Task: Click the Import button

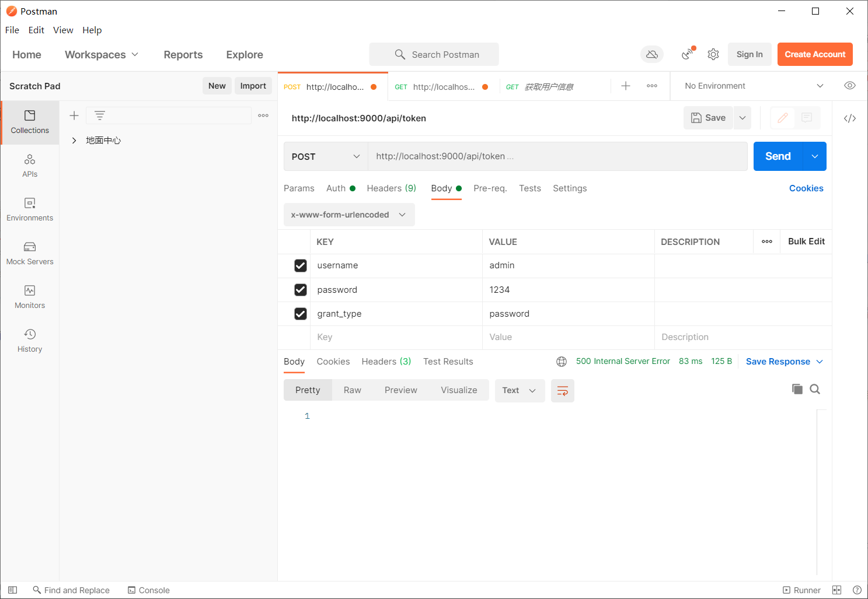Action: tap(253, 86)
